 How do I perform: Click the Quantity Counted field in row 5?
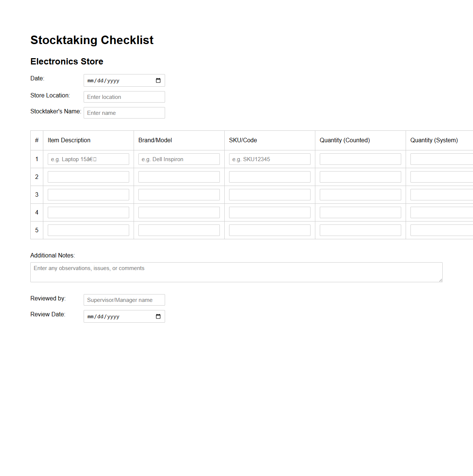360,230
